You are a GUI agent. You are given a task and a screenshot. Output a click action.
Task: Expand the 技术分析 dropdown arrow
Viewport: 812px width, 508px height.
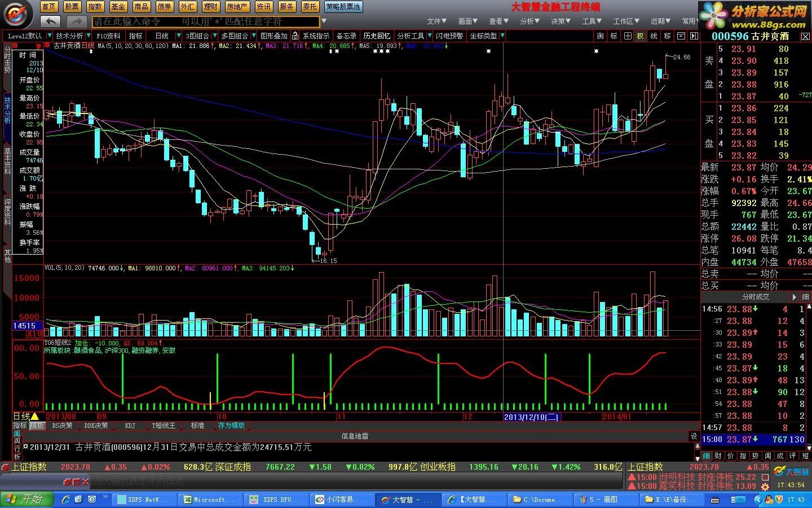88,36
